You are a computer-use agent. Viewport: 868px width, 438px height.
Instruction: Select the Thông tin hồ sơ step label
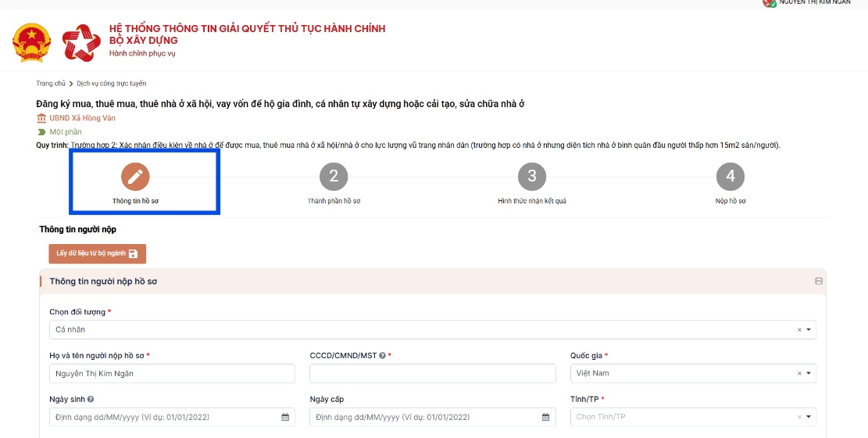[135, 201]
